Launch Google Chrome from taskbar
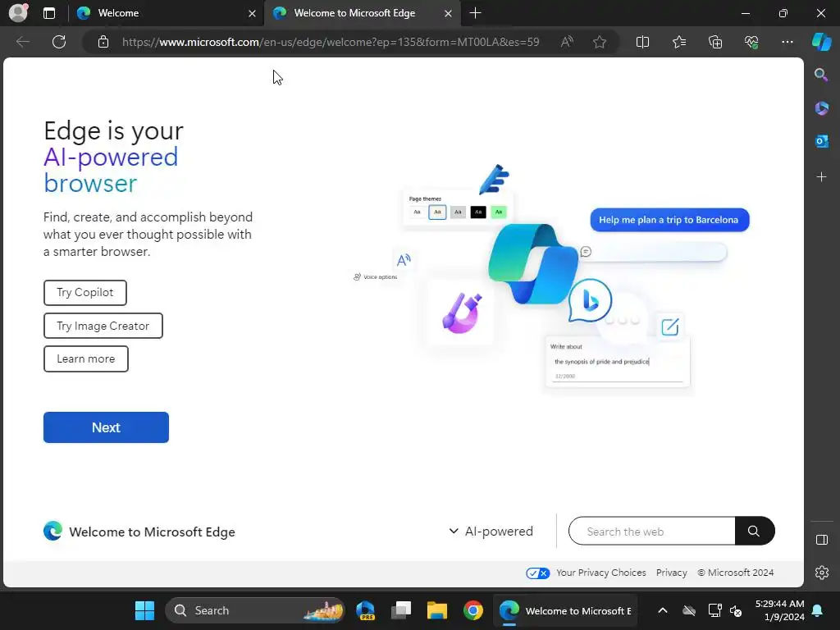The width and height of the screenshot is (840, 630). point(473,610)
